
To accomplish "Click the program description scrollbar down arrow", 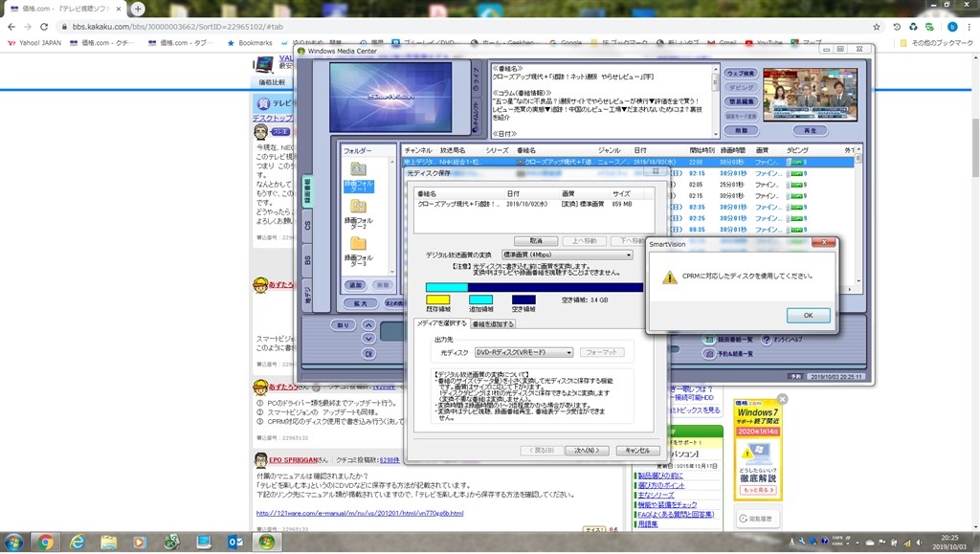I will 715,134.
